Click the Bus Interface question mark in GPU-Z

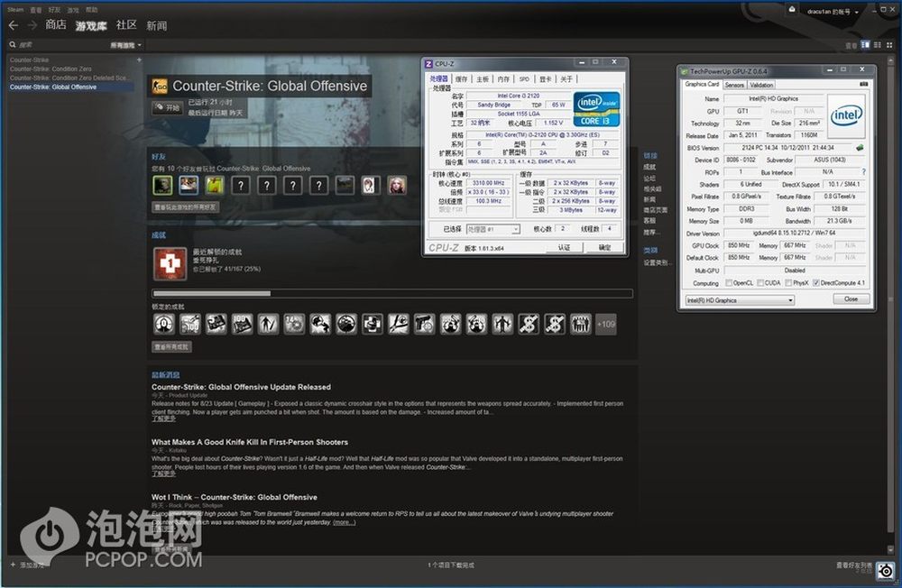click(x=863, y=172)
